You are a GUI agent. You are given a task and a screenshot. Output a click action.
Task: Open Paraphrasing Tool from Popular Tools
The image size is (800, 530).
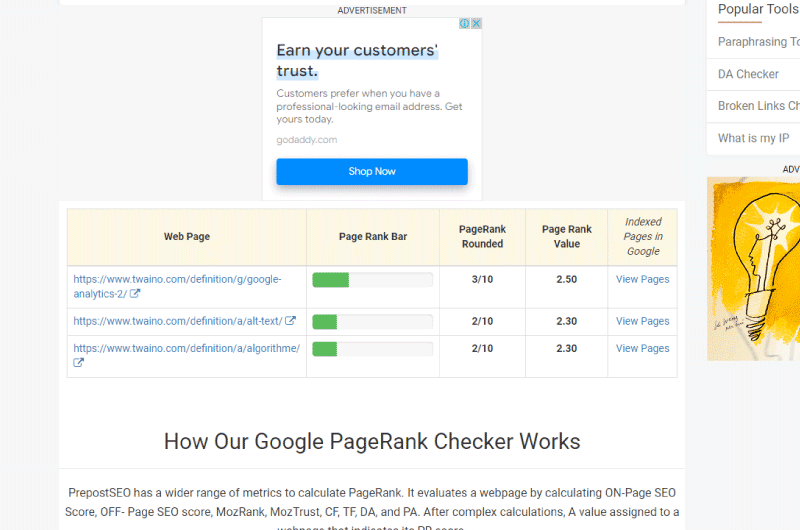758,42
